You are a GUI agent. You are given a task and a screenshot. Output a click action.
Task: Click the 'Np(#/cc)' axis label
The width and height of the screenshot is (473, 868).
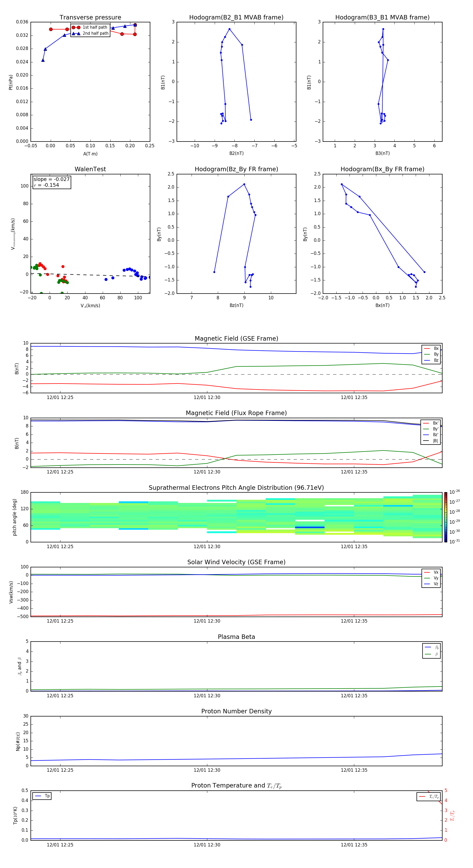coord(18,741)
